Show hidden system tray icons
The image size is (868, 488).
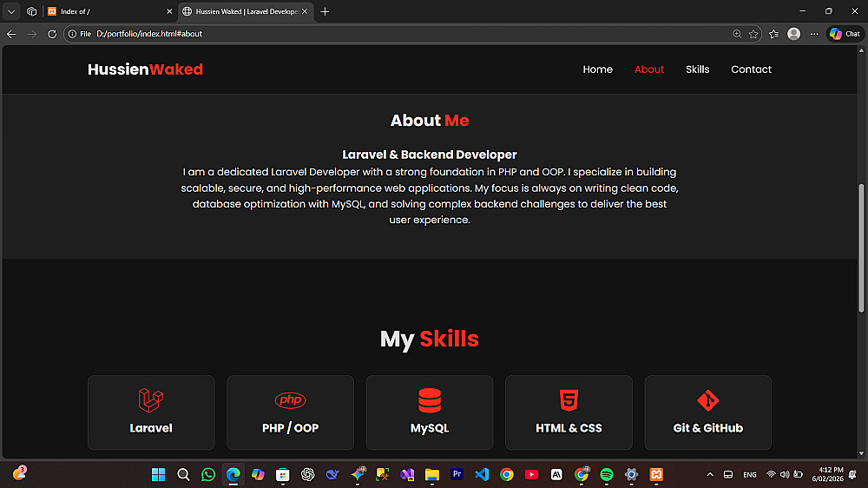[x=710, y=475]
